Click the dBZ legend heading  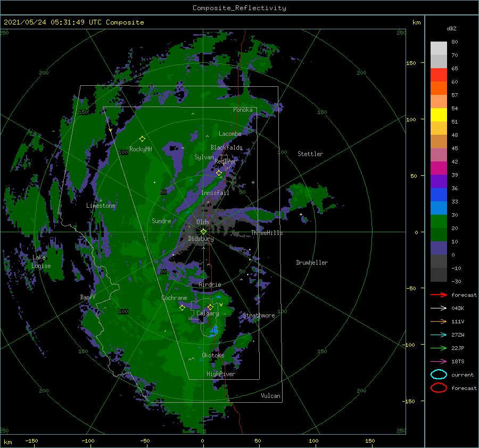(x=451, y=28)
